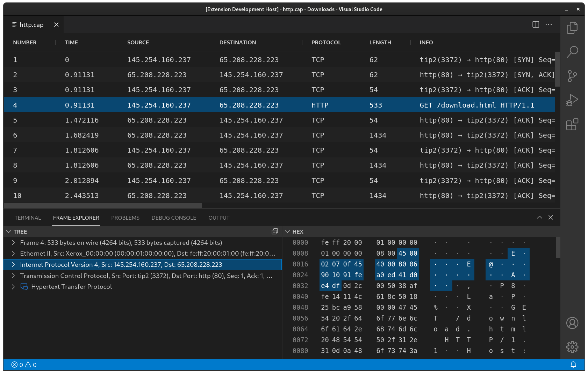Click the TIME column header
The width and height of the screenshot is (588, 374).
71,42
